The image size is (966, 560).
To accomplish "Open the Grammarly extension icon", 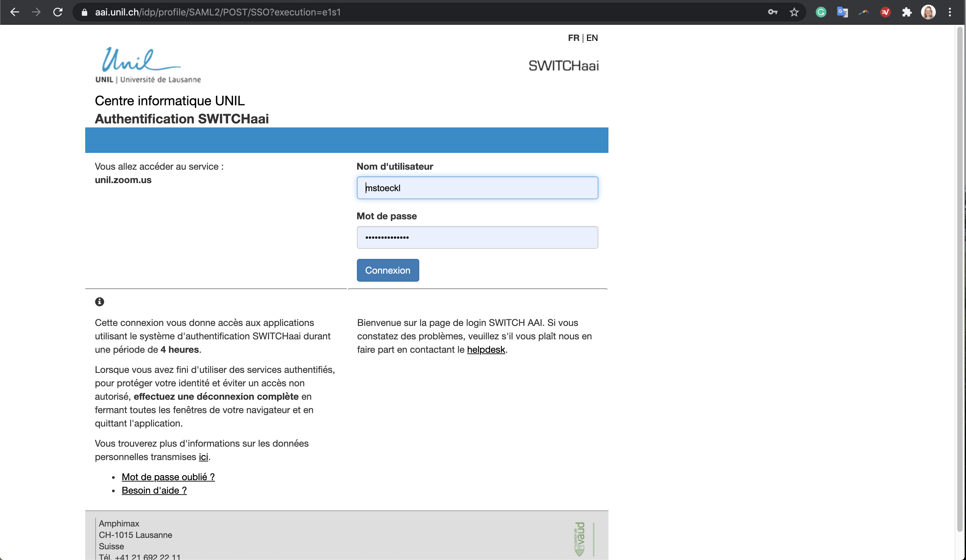I will click(821, 12).
